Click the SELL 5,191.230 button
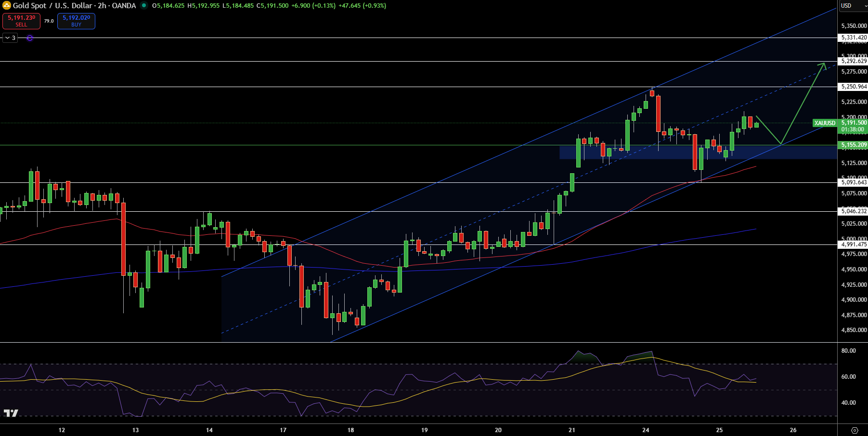 tap(21, 21)
